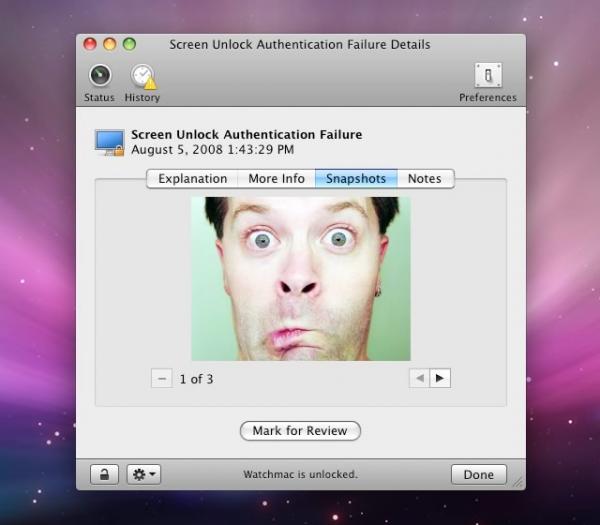Image resolution: width=600 pixels, height=525 pixels.
Task: Open the Status panel
Action: coord(99,83)
